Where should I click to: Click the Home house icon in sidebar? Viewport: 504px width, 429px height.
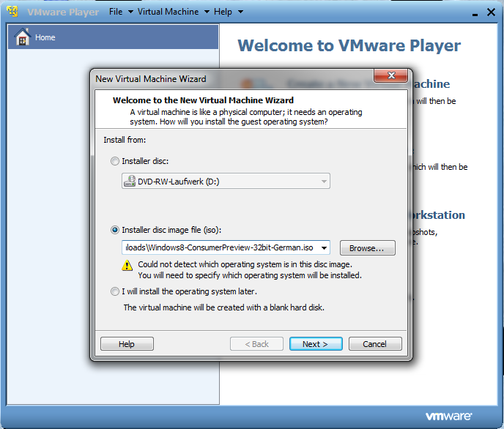pos(22,37)
